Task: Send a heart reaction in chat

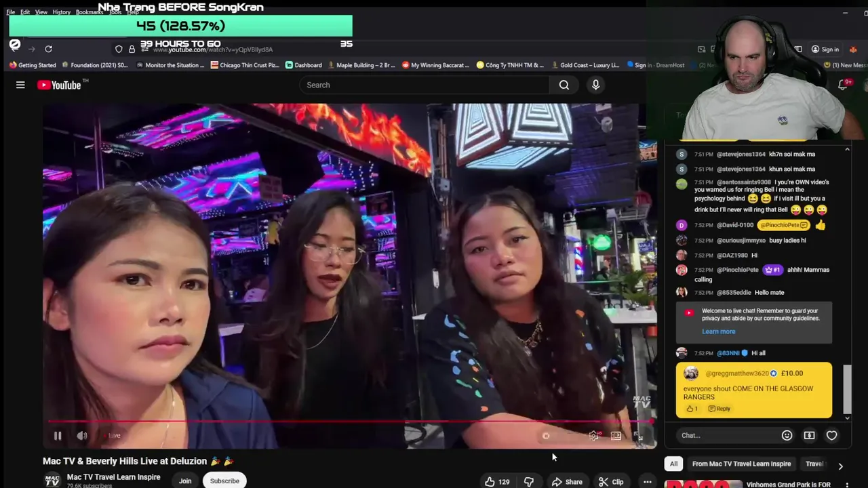Action: tap(831, 435)
